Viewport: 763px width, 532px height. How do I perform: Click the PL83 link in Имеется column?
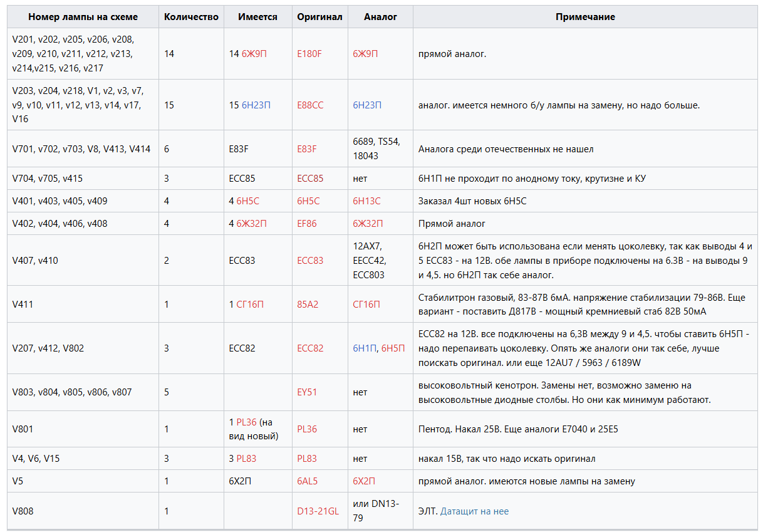tap(246, 459)
